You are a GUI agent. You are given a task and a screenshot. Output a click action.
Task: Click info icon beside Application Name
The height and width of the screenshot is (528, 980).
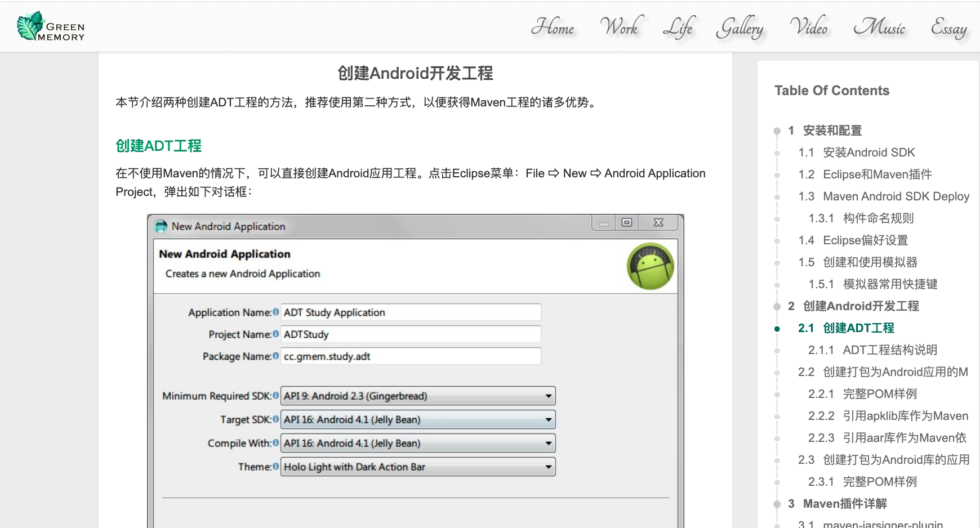pos(275,312)
